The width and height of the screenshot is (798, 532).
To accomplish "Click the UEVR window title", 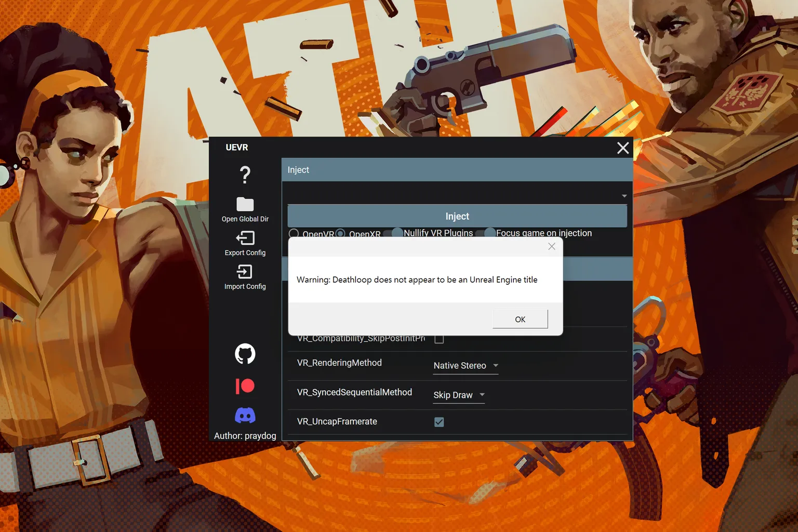I will click(x=237, y=148).
